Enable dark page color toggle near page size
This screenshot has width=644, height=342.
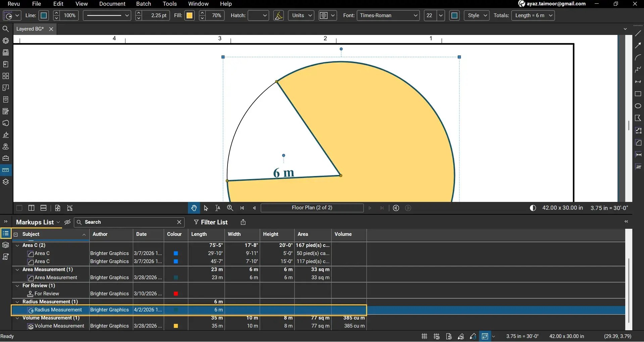pyautogui.click(x=533, y=208)
